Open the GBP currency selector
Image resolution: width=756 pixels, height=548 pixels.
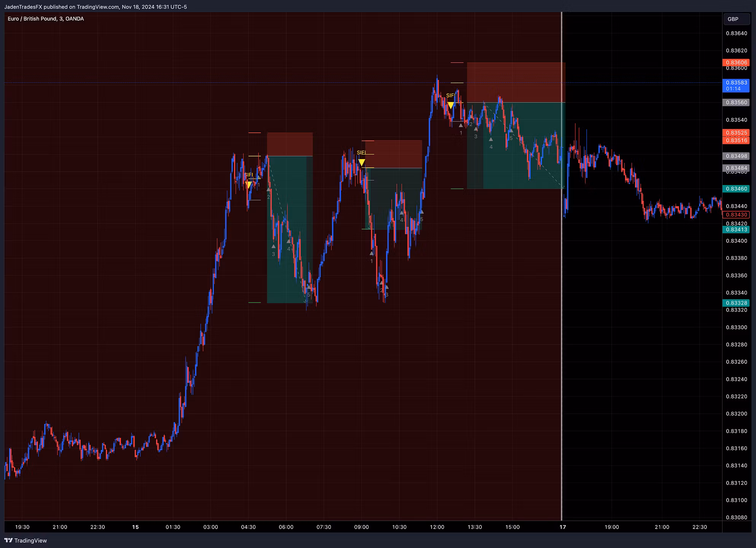(733, 19)
